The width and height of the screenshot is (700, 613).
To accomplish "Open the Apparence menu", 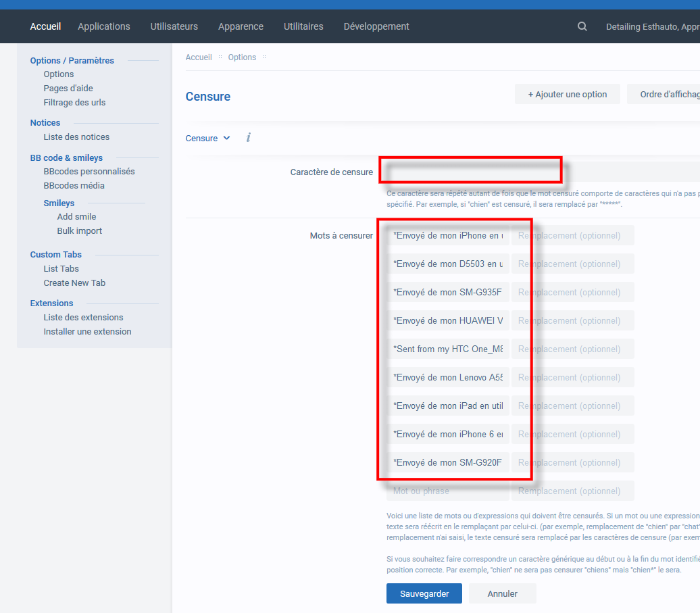I will (x=241, y=26).
